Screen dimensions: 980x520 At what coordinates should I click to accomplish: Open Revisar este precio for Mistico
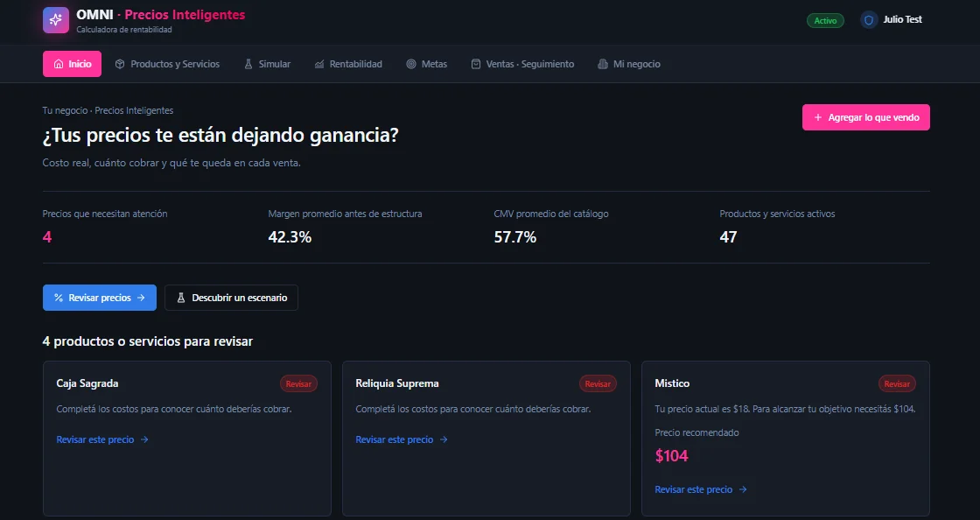[701, 489]
